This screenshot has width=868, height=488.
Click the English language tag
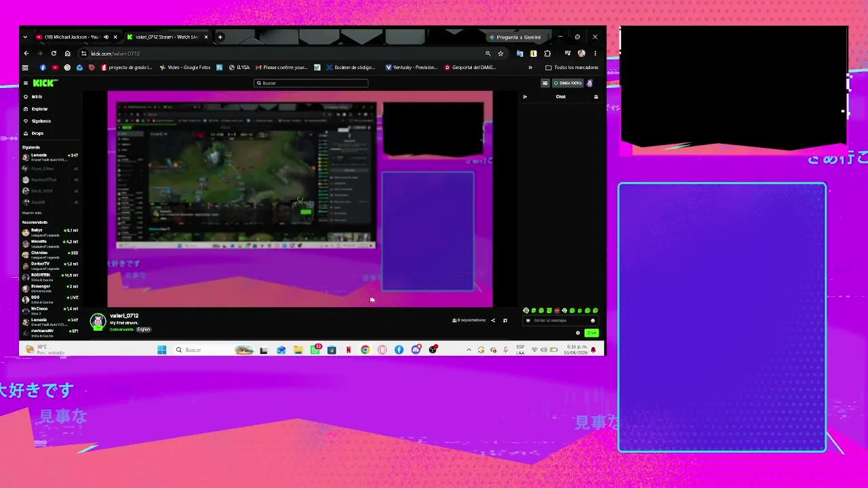[143, 329]
